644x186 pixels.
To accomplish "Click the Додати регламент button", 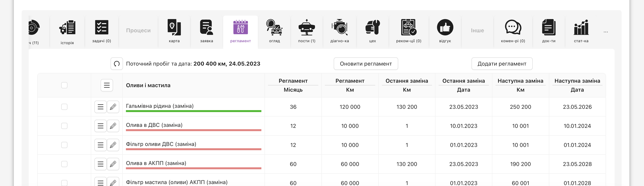I will (x=502, y=64).
